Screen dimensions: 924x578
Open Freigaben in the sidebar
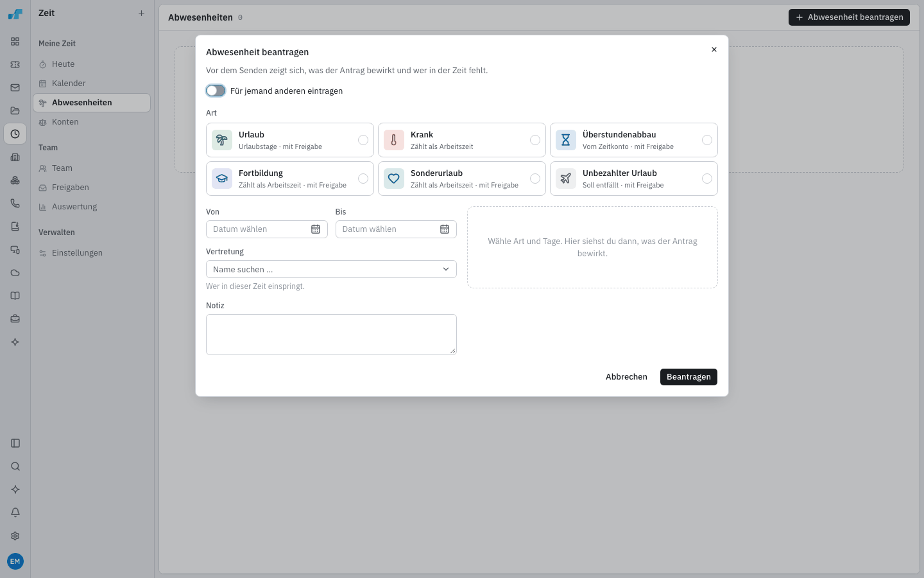click(92, 188)
